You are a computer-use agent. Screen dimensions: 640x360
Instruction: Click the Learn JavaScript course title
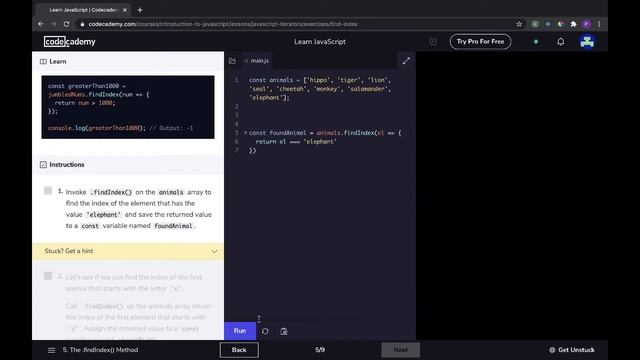coord(320,42)
